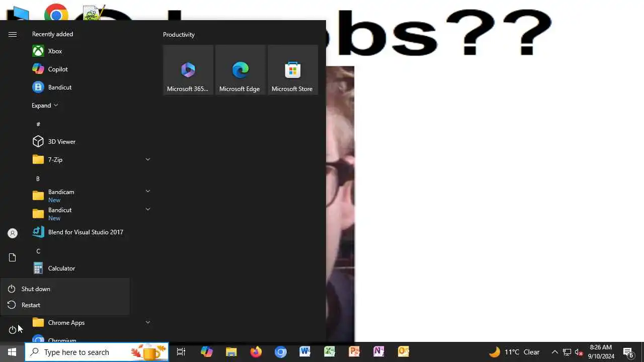644x362 pixels.
Task: Click the muted volume icon
Action: click(x=579, y=352)
